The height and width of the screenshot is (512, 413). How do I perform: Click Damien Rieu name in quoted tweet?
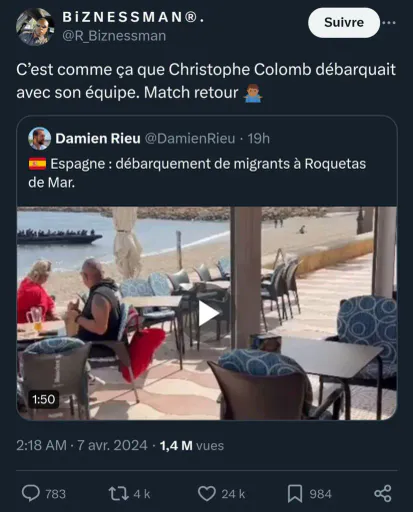coord(98,138)
